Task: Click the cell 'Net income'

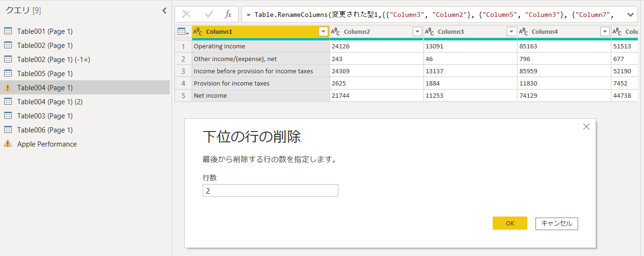Action: click(x=261, y=95)
